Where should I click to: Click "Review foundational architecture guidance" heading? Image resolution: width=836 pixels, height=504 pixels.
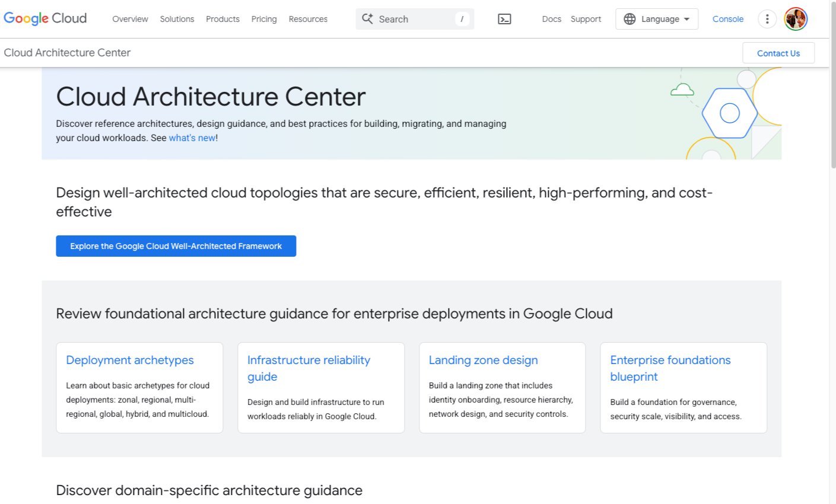334,314
